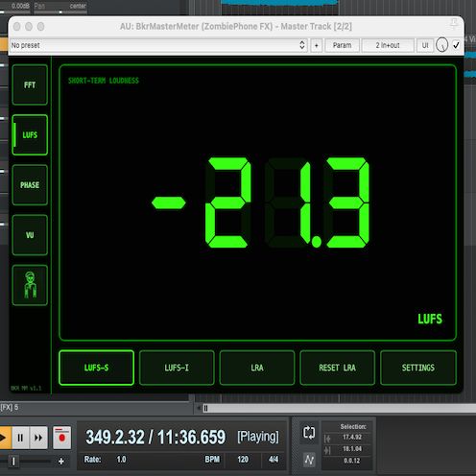Click the [Playing] status text

pyautogui.click(x=258, y=437)
